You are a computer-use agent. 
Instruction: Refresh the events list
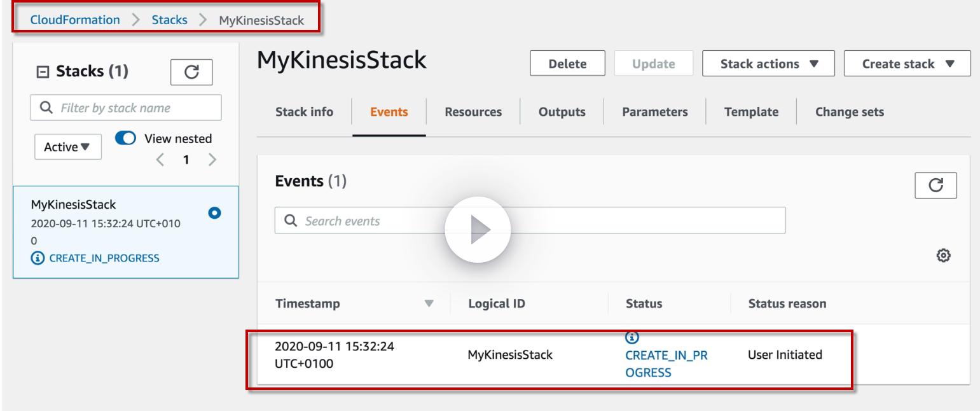pyautogui.click(x=935, y=185)
